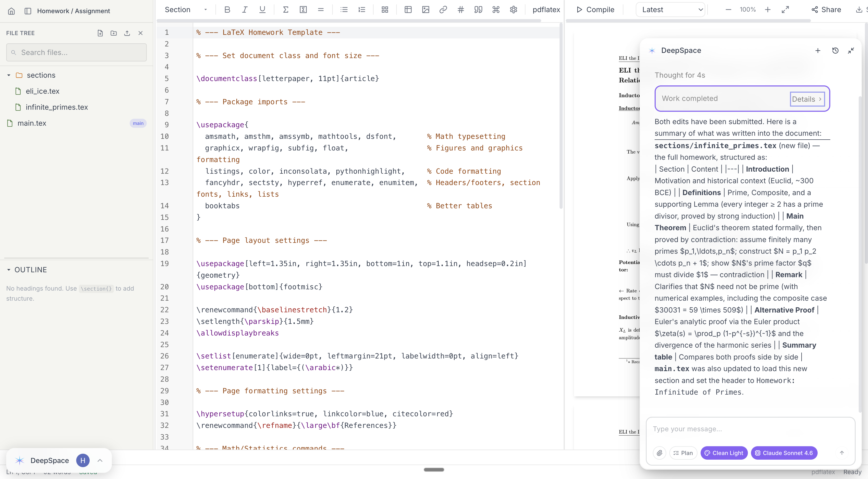Insert an image via toolbar icon
Viewport: 868px width, 479px height.
click(x=425, y=10)
